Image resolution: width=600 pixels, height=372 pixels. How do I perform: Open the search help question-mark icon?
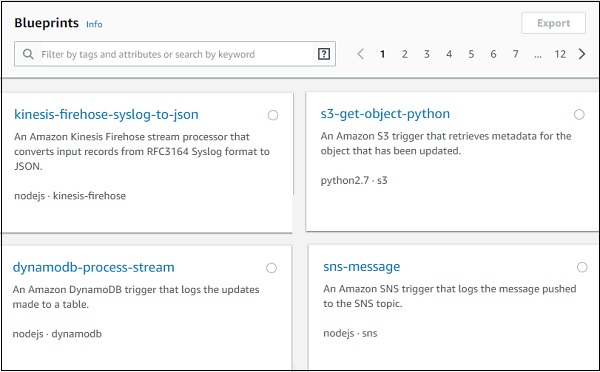pyautogui.click(x=324, y=54)
